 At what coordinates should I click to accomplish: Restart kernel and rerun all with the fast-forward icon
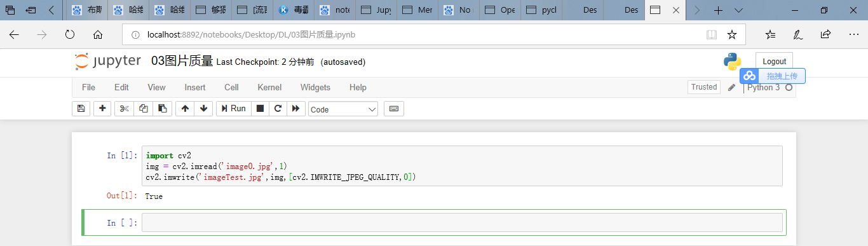tap(295, 109)
